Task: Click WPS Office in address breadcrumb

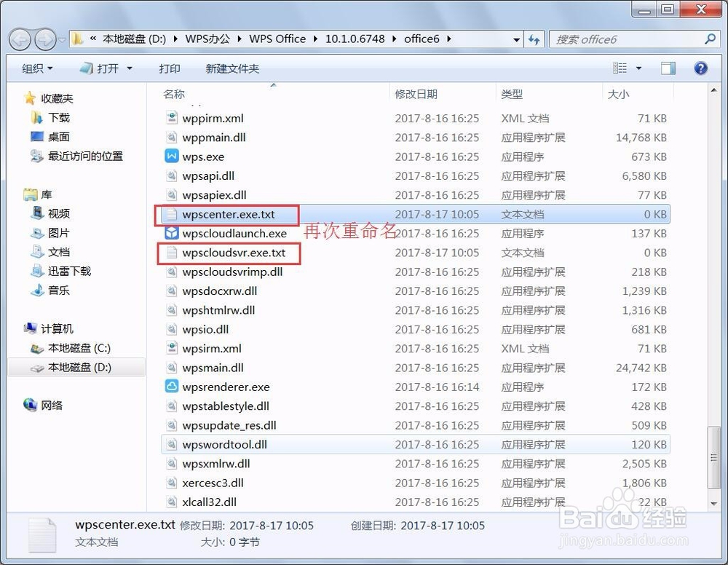Action: [x=277, y=39]
